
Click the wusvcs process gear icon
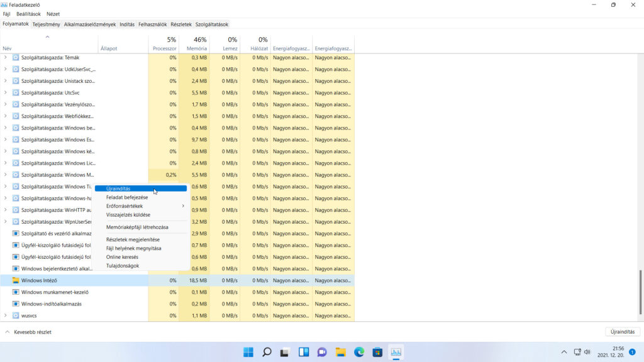(16, 315)
